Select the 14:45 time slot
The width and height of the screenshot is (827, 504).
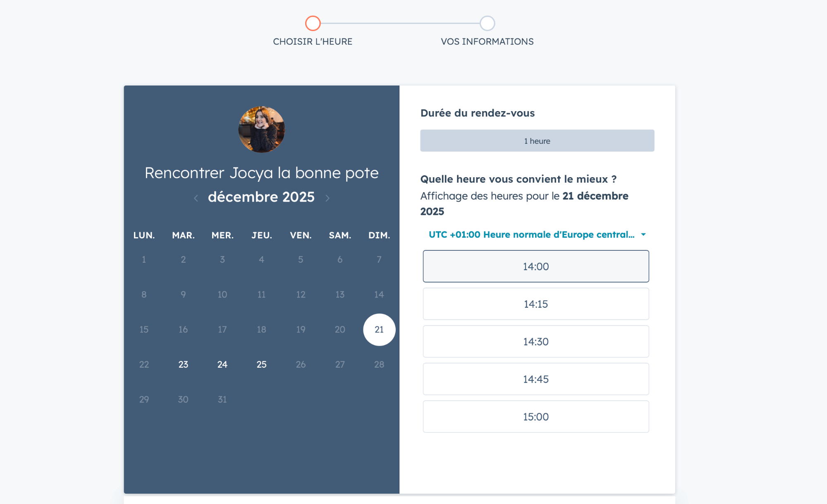tap(536, 379)
